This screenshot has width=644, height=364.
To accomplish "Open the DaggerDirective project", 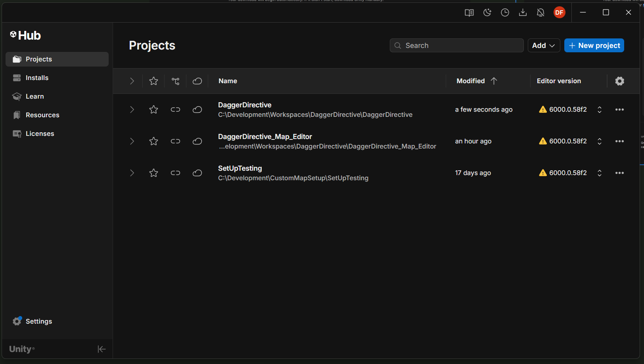I will point(245,105).
